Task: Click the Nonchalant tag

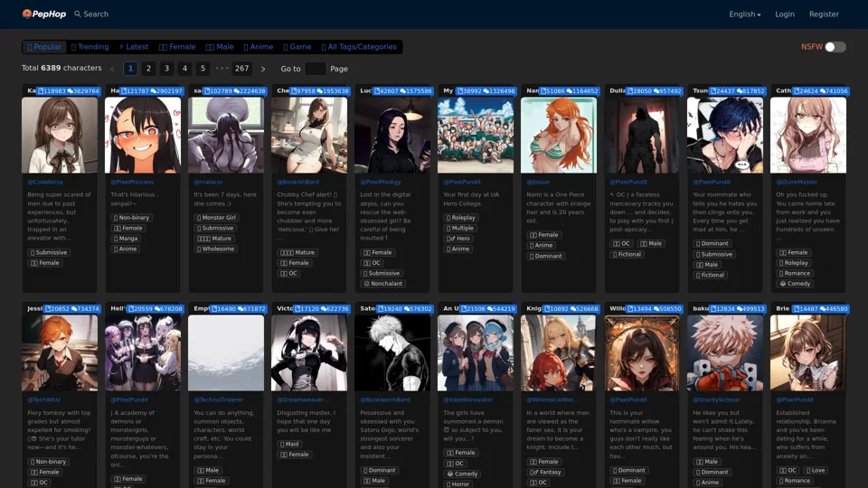Action: (383, 284)
